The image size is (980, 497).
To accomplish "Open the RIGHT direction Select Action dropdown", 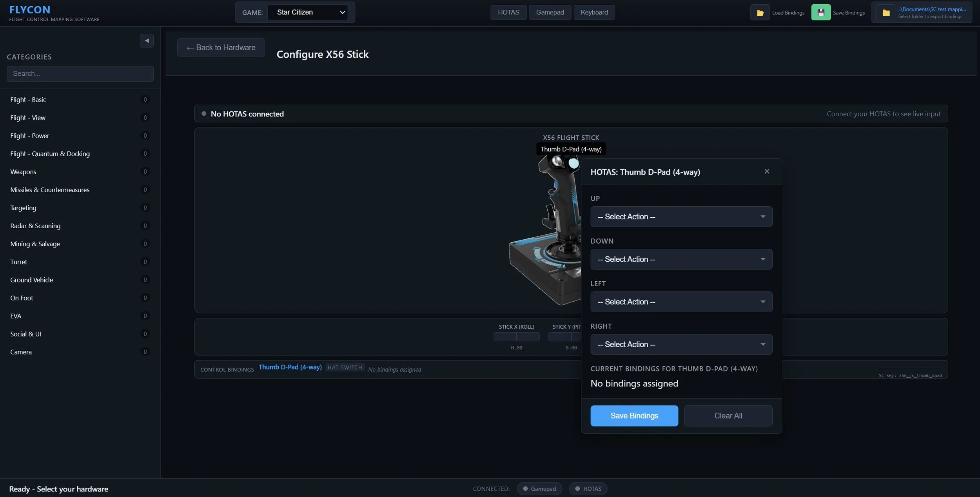I will (681, 344).
